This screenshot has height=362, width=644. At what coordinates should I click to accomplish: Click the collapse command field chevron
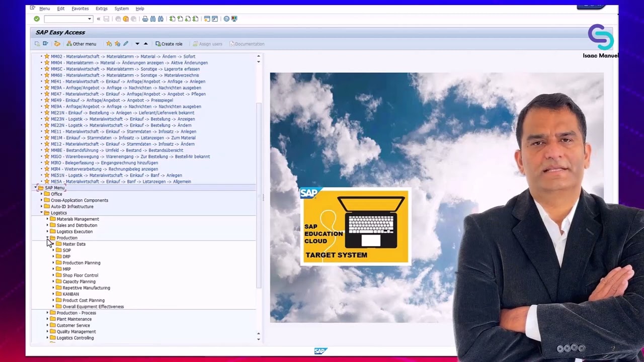[99, 19]
